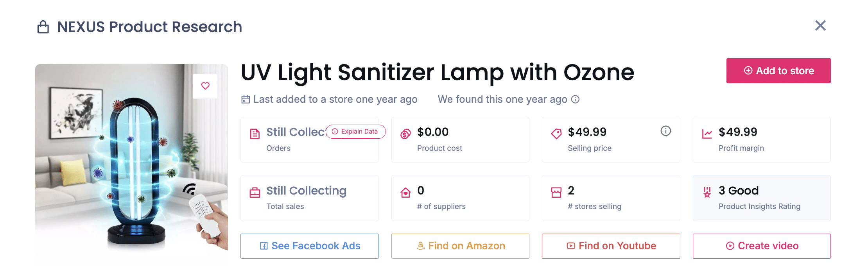Click info icon after 'We found this'
The width and height of the screenshot is (868, 268).
[x=575, y=99]
